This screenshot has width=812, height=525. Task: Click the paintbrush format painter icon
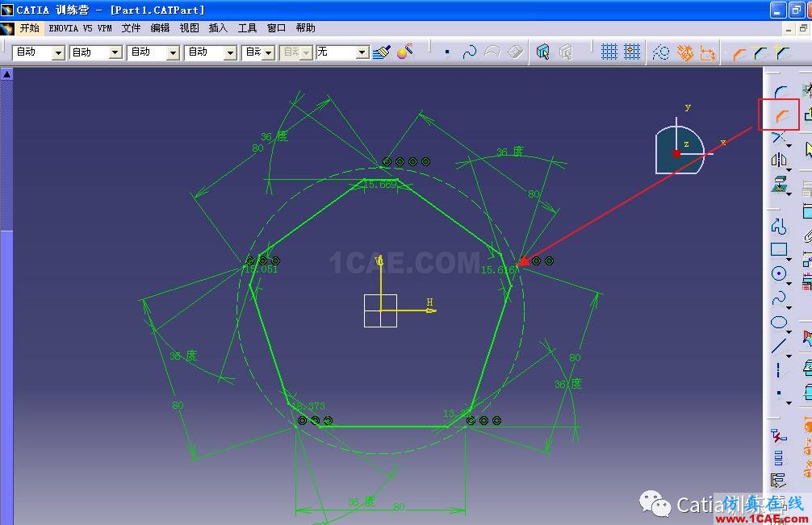[382, 52]
